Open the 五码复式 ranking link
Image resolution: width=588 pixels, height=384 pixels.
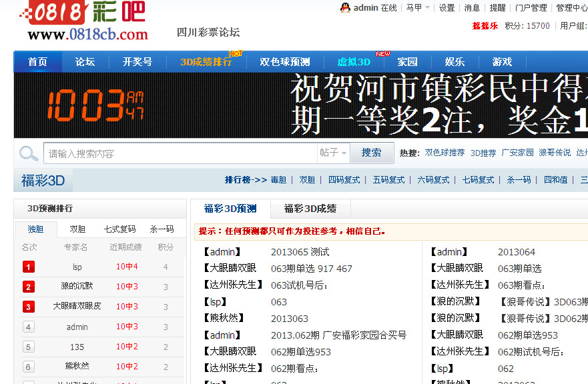point(389,180)
